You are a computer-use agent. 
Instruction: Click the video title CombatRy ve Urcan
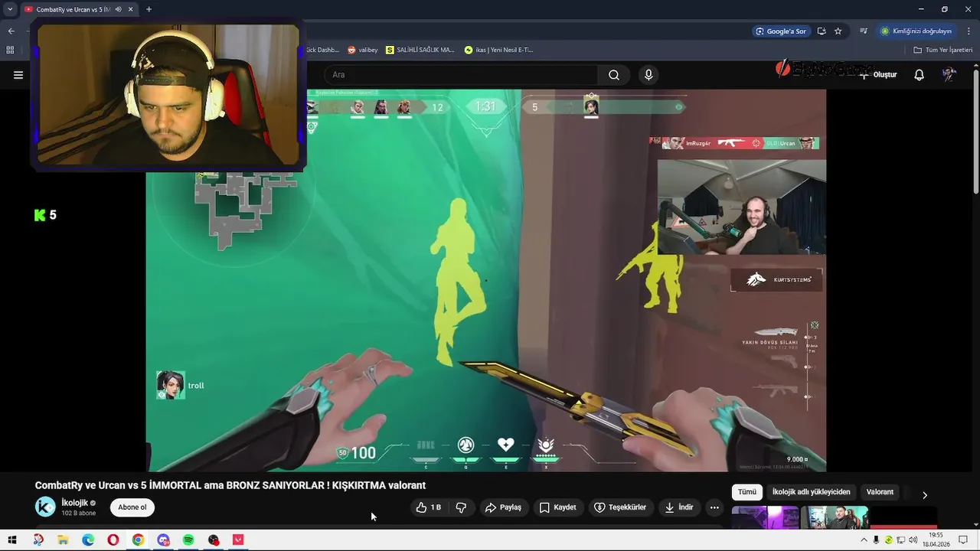pos(230,485)
